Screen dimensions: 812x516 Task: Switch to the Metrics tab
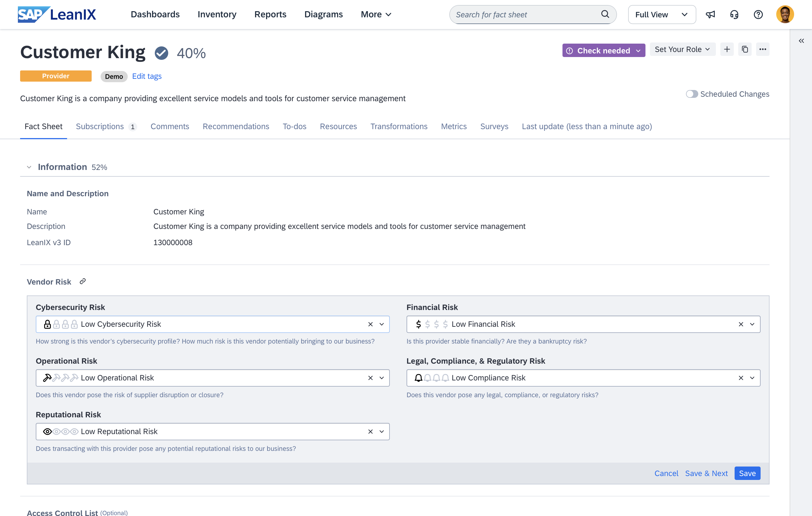pos(454,126)
